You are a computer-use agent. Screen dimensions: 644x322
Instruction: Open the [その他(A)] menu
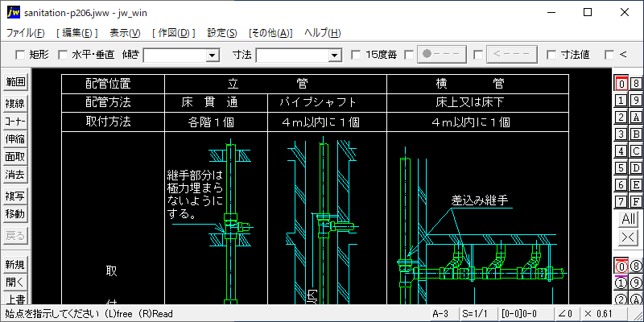point(270,33)
